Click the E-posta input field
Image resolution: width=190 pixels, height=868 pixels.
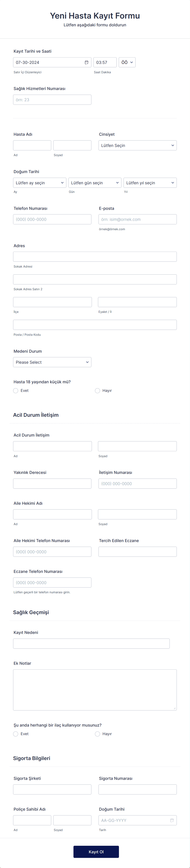click(137, 219)
